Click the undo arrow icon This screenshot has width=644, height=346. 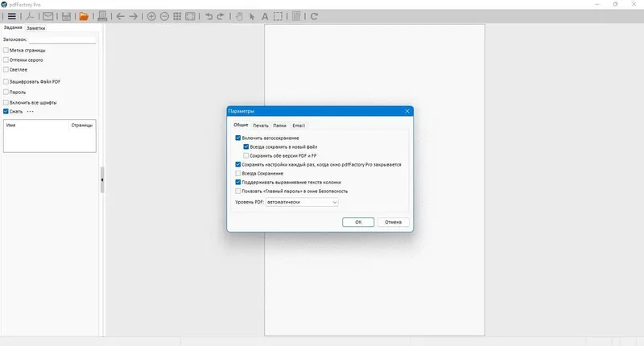click(208, 16)
